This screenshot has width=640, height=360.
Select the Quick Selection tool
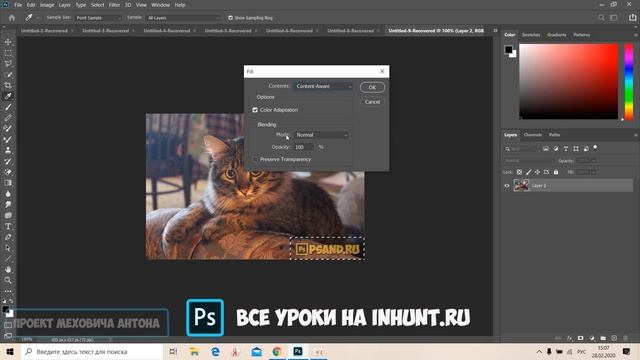(8, 75)
